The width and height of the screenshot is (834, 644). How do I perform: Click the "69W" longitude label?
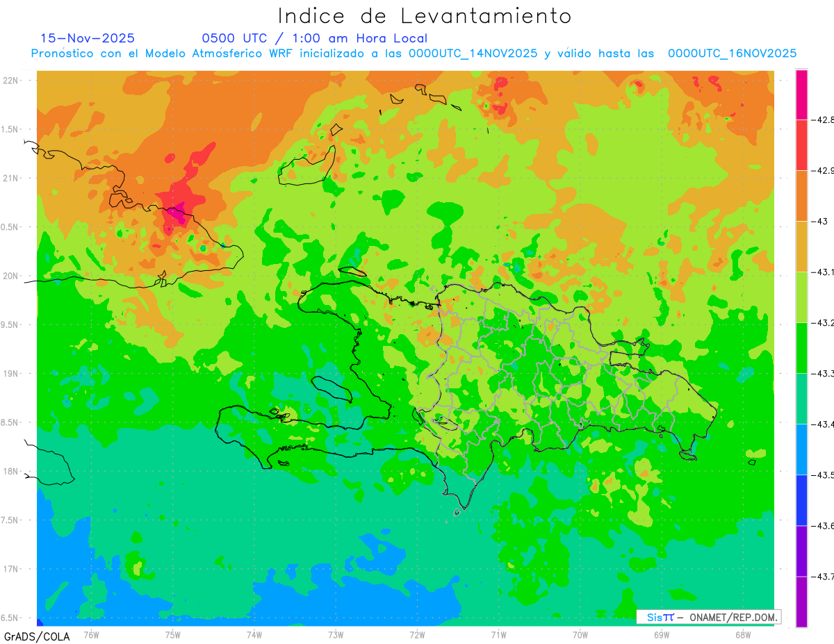662,634
